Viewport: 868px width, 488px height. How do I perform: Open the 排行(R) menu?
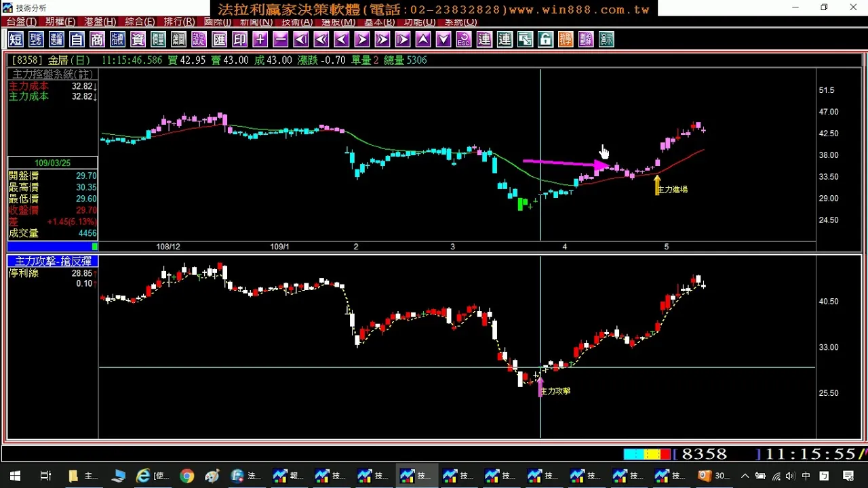click(x=179, y=22)
